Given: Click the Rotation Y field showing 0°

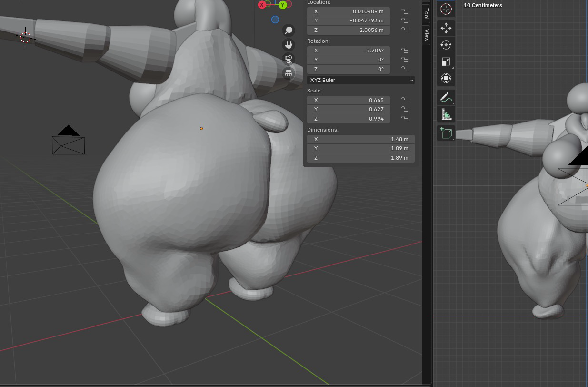Looking at the screenshot, I should 349,60.
